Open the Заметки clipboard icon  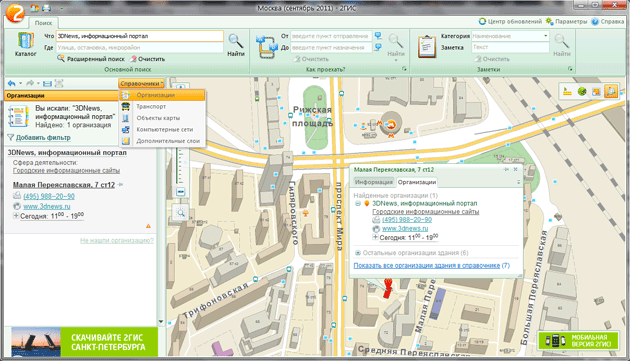(427, 47)
